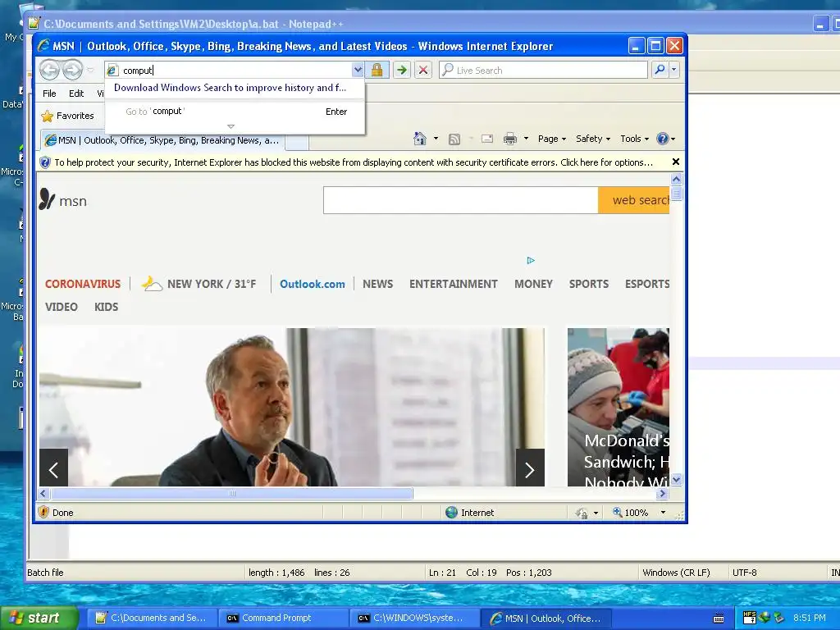Switch to Notepad++ taskbar button
Viewport: 840px width, 630px height.
[x=152, y=618]
